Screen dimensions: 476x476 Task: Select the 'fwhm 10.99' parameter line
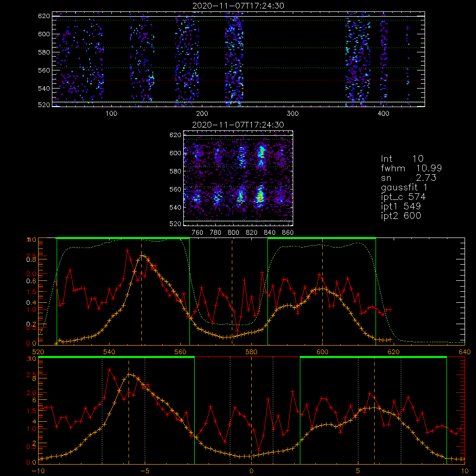pos(411,168)
